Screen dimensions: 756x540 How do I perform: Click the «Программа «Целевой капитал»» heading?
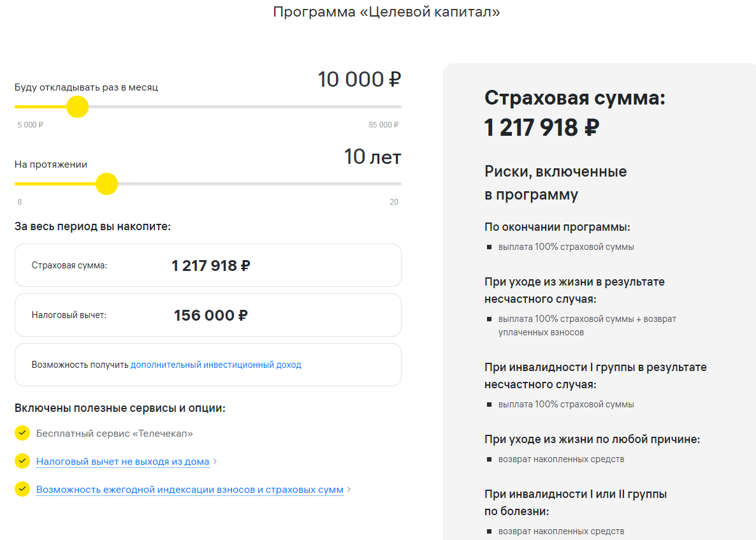pyautogui.click(x=386, y=12)
